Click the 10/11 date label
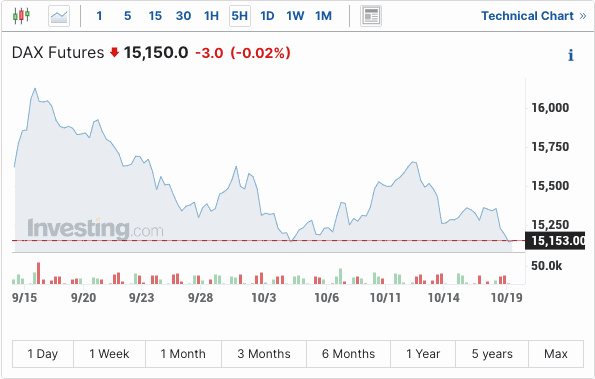The width and height of the screenshot is (595, 379). tap(386, 297)
